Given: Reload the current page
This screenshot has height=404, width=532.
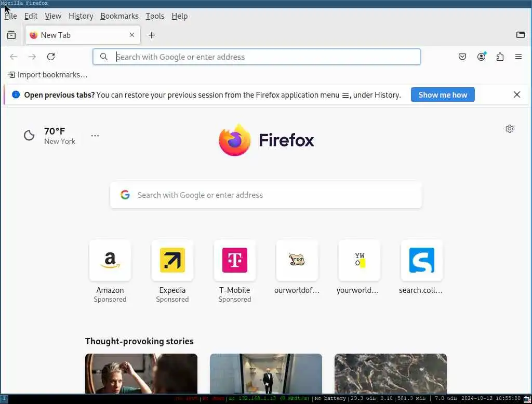Looking at the screenshot, I should [51, 57].
